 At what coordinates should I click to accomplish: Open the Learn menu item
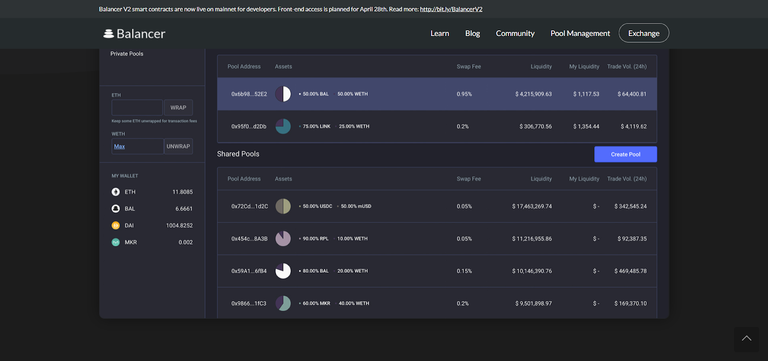pyautogui.click(x=439, y=33)
